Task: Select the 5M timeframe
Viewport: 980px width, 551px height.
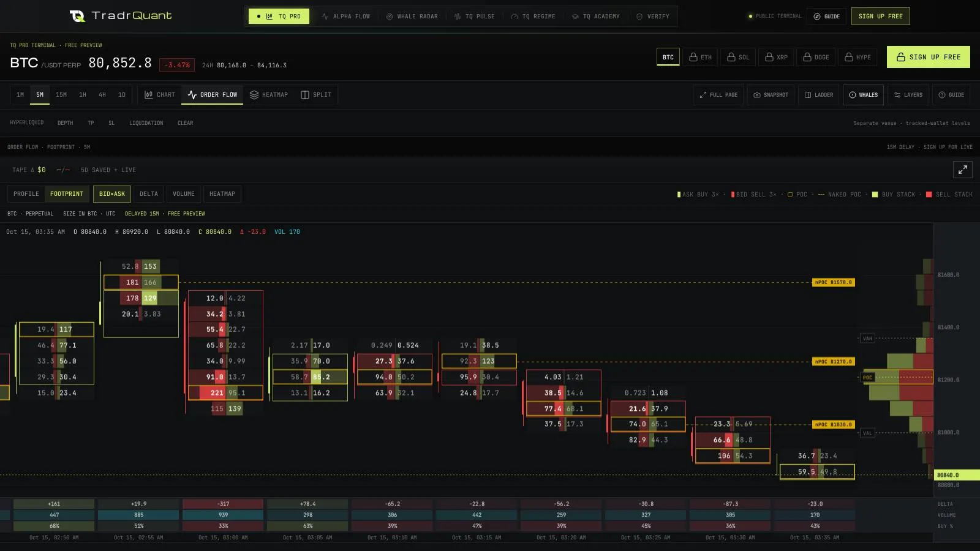Action: tap(40, 95)
